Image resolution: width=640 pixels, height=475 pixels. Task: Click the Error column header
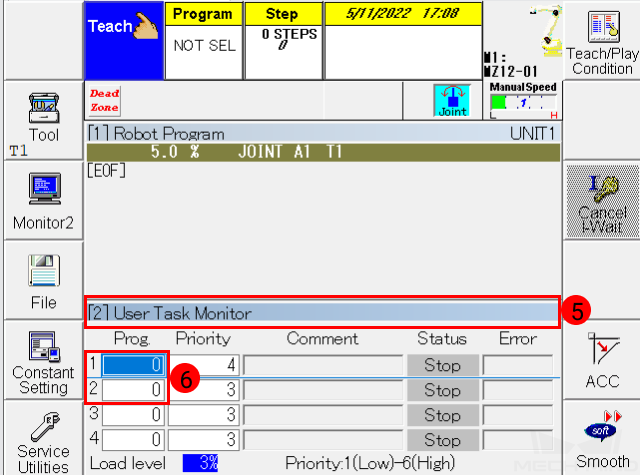518,339
